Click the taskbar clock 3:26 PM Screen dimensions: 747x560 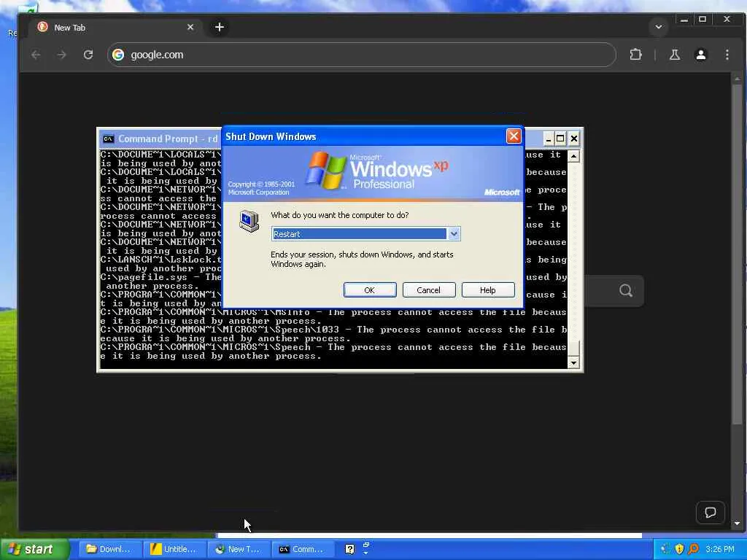[x=720, y=550]
